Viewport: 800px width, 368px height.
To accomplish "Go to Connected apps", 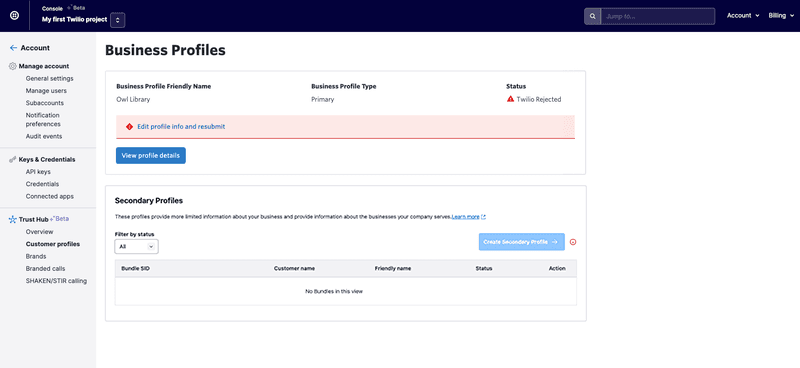I will coord(49,196).
